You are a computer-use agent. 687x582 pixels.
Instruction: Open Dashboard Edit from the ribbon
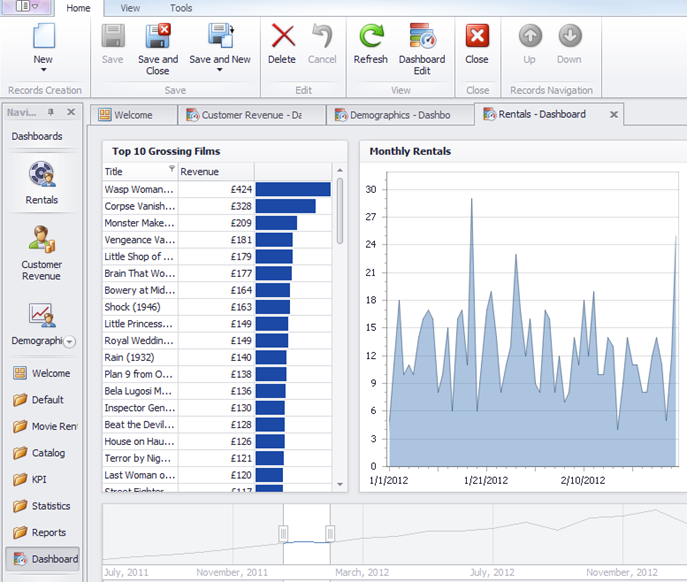pyautogui.click(x=422, y=38)
